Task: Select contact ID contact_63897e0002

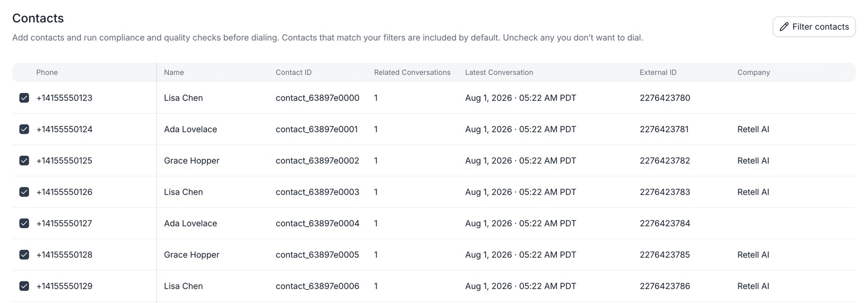Action: [x=317, y=161]
